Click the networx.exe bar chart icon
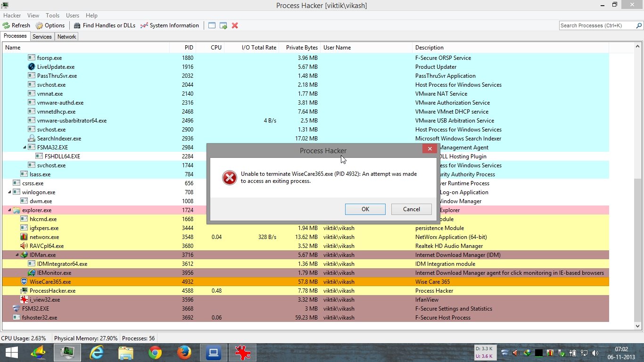The height and width of the screenshot is (362, 644). [24, 237]
